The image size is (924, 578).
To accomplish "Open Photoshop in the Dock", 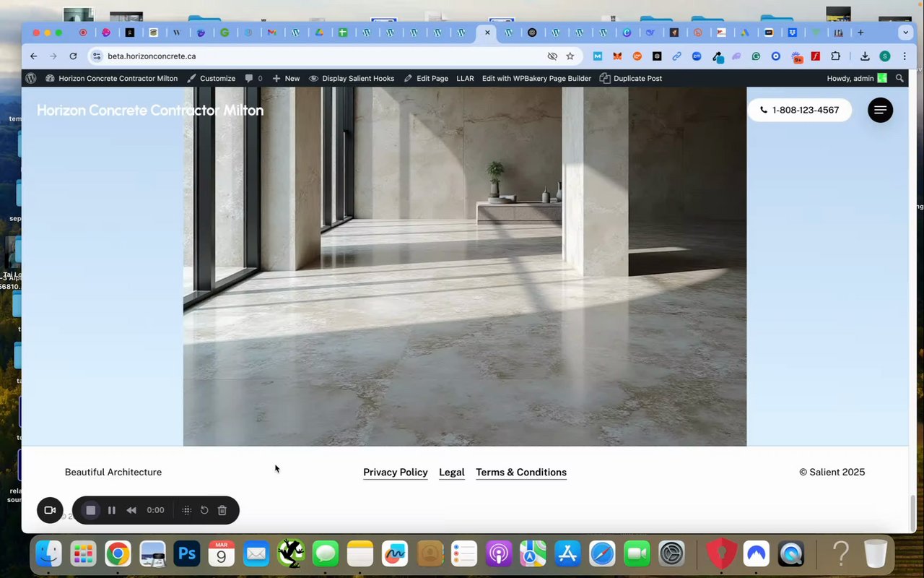I will tap(188, 554).
